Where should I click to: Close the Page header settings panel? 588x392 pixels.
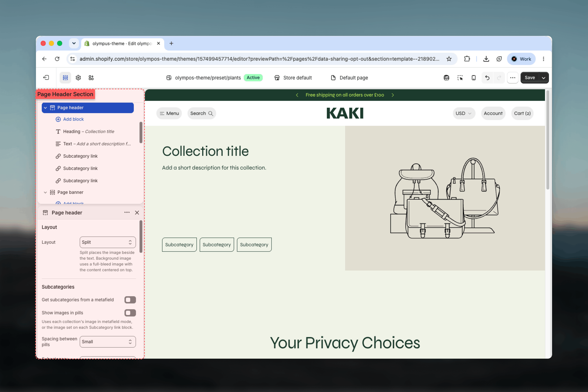[137, 212]
